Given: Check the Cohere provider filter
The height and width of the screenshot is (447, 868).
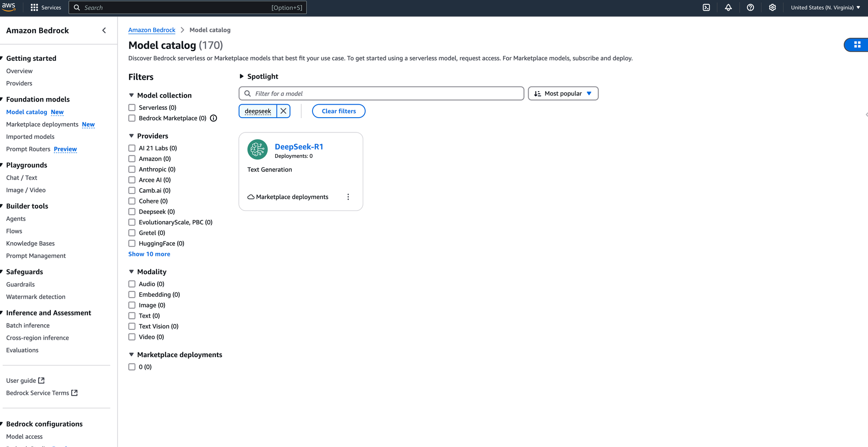Looking at the screenshot, I should tap(132, 201).
